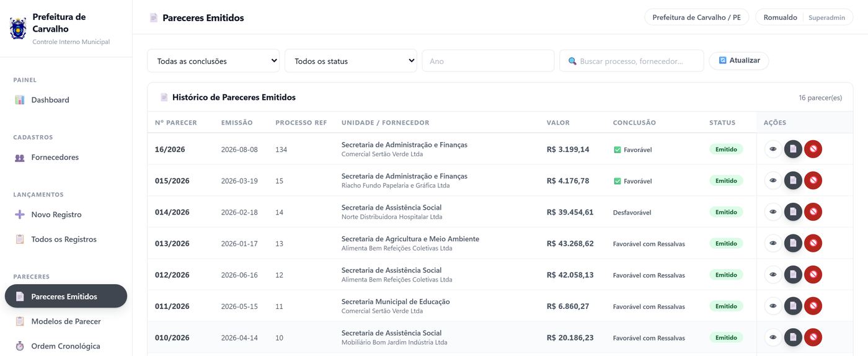
Task: Click the VALOR column header
Action: point(558,123)
